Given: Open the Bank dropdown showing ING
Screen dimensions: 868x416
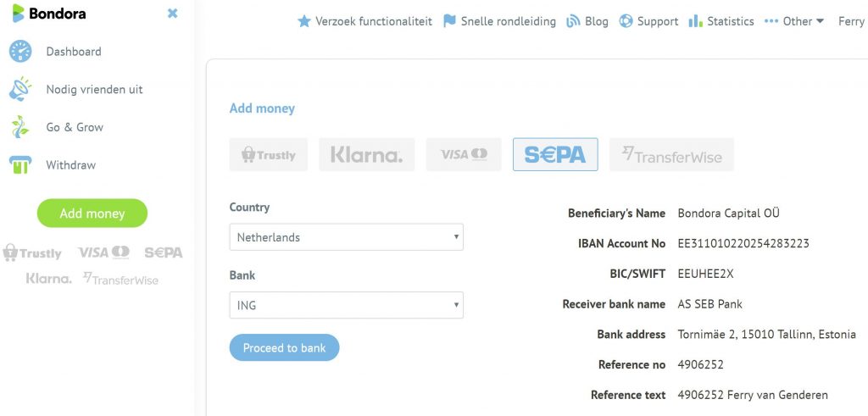Looking at the screenshot, I should pyautogui.click(x=346, y=305).
